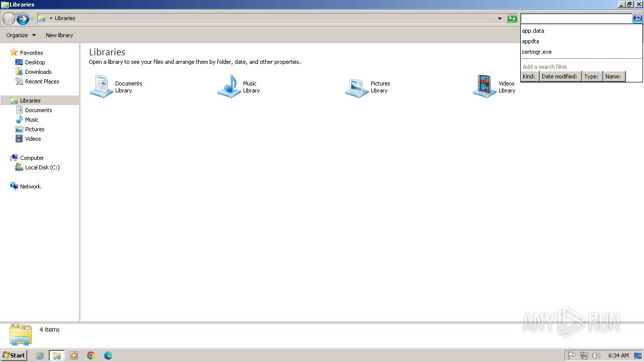Select the Music Library icon

229,86
